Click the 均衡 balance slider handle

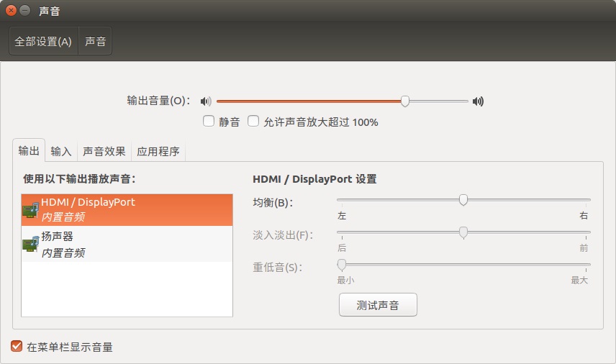pos(463,200)
